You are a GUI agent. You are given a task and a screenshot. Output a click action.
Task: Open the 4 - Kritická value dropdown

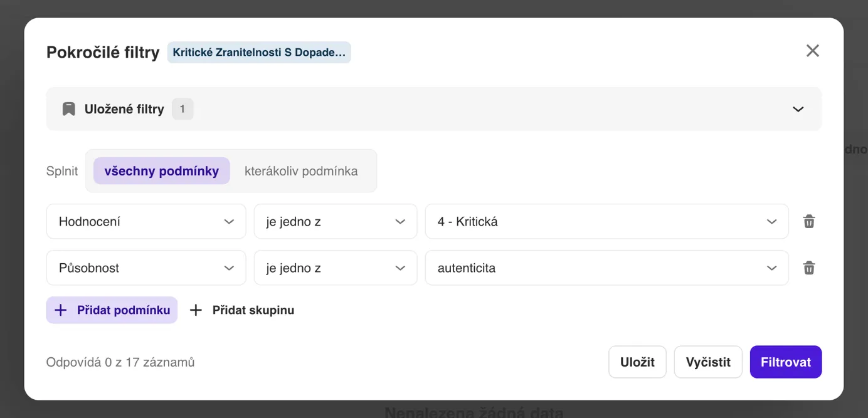click(x=606, y=221)
